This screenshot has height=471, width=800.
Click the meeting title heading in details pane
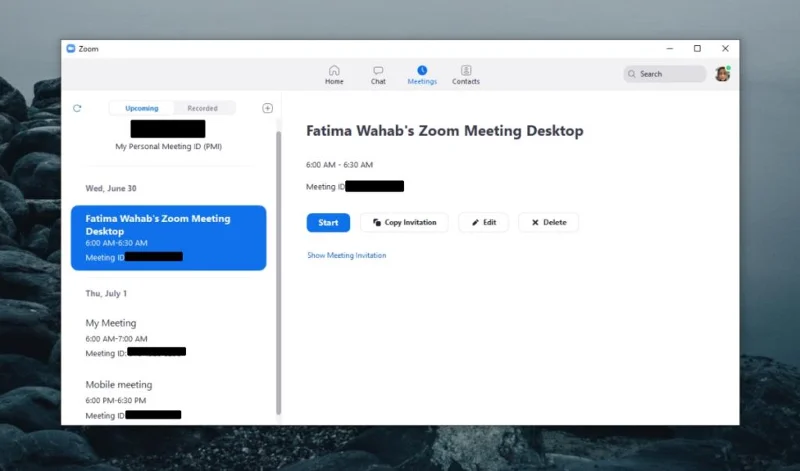tap(444, 131)
